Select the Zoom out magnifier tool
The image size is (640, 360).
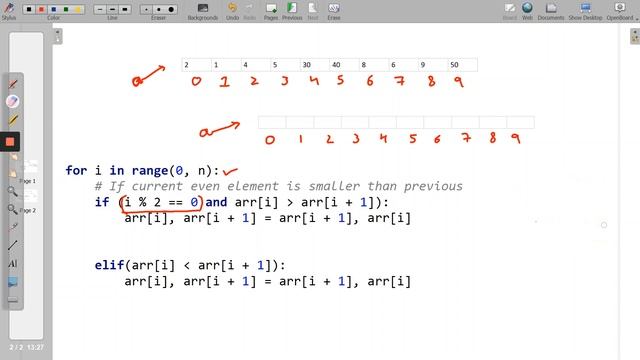click(x=13, y=209)
